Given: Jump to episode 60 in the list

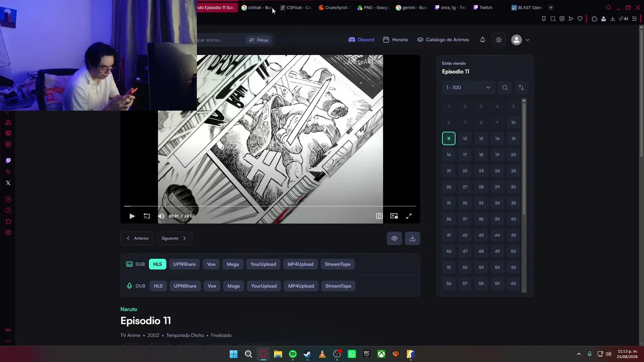Looking at the screenshot, I should pos(513,284).
